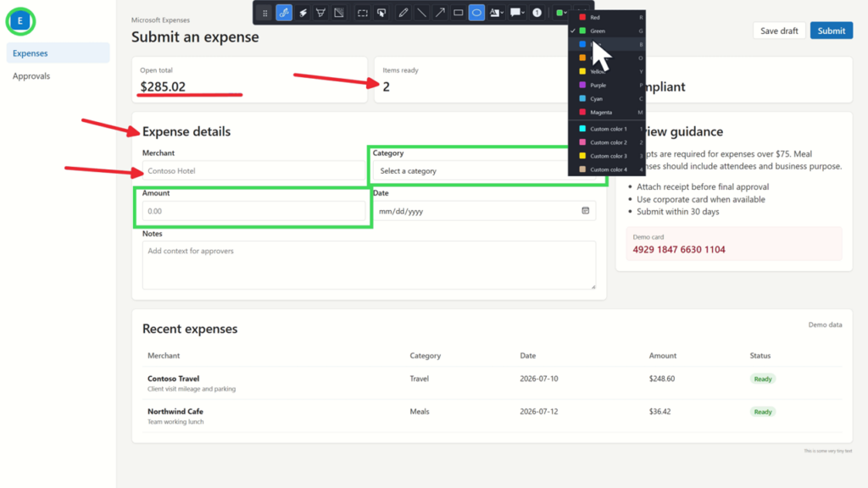868x488 pixels.
Task: Click the Contoso Travel merchant name
Action: (x=173, y=379)
